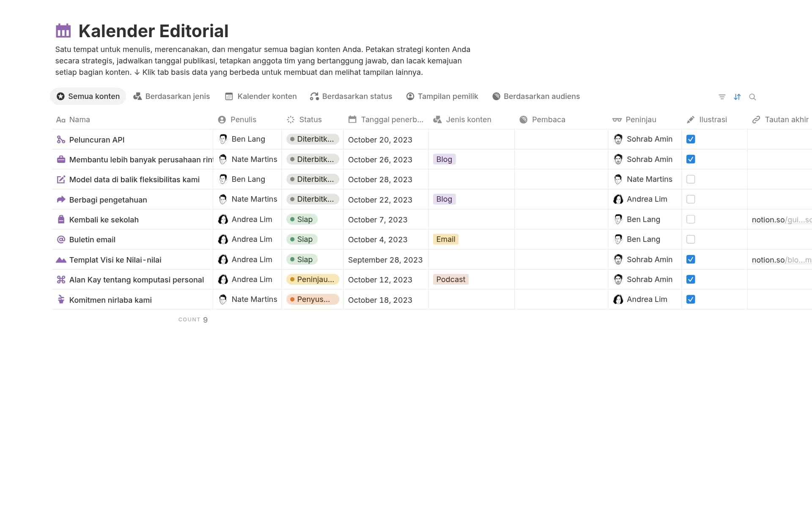Click the sort arrows icon
Screen dimensions: 812x507
pyautogui.click(x=737, y=97)
